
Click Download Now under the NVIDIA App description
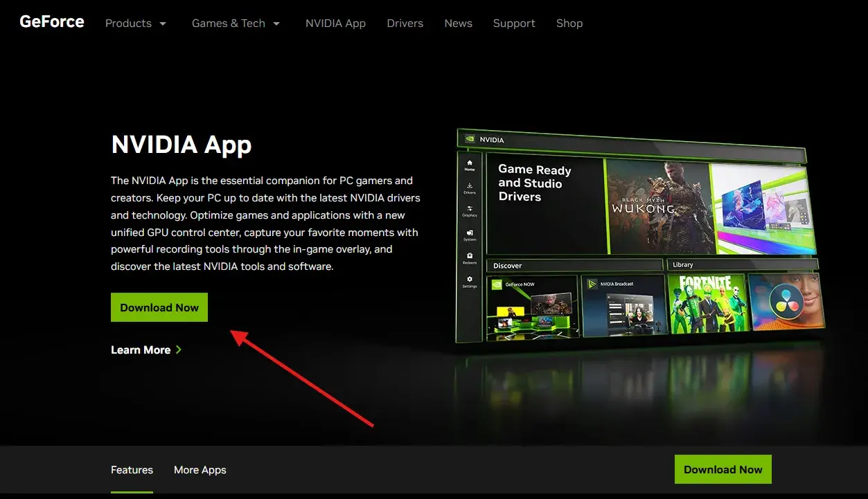[x=159, y=308]
